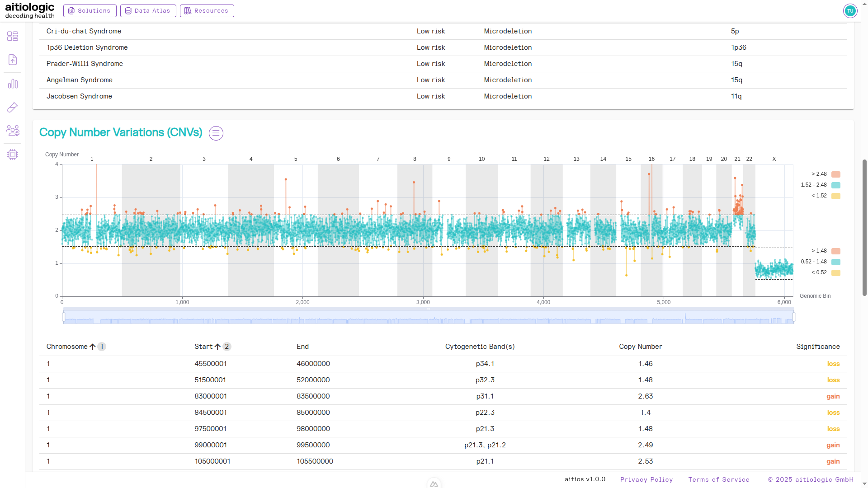868x488 pixels.
Task: Open the bar chart analytics icon
Action: (x=13, y=84)
